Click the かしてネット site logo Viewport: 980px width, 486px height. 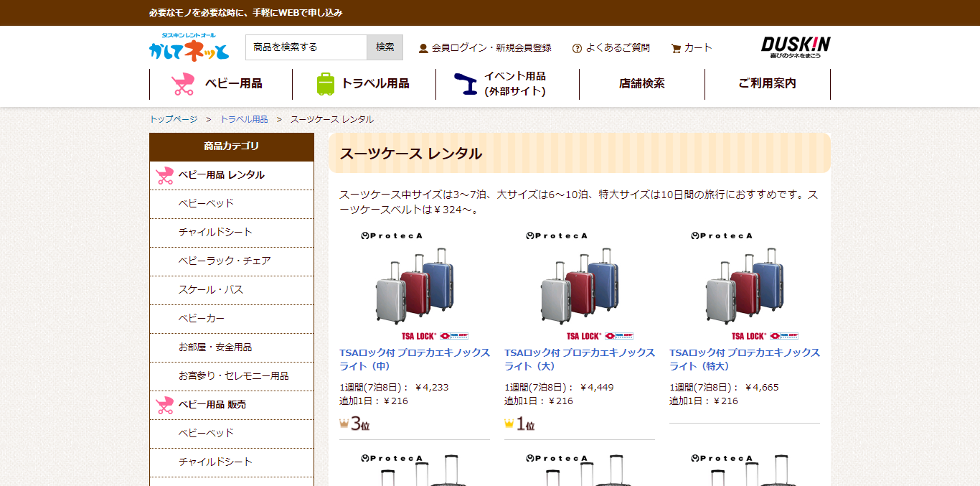(x=189, y=47)
